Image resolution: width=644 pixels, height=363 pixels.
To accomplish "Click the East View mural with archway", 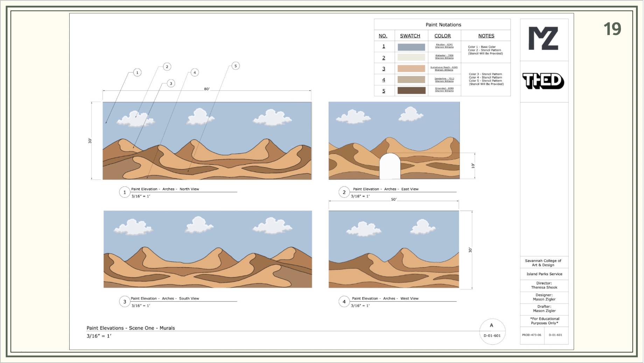I will click(394, 141).
